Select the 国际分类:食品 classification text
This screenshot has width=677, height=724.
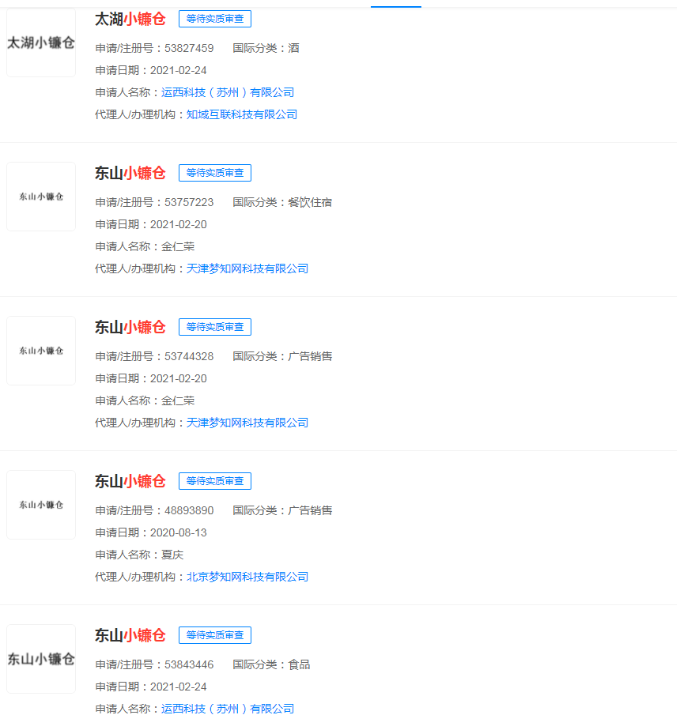(271, 665)
